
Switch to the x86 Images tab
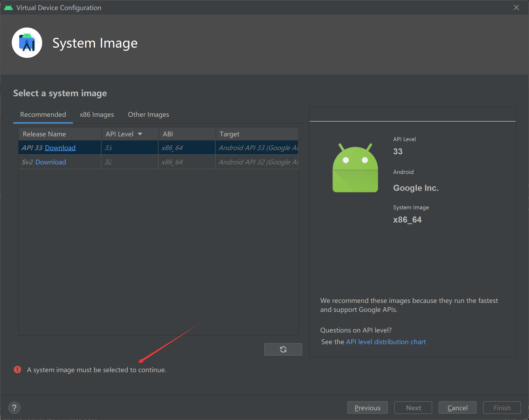tap(97, 114)
